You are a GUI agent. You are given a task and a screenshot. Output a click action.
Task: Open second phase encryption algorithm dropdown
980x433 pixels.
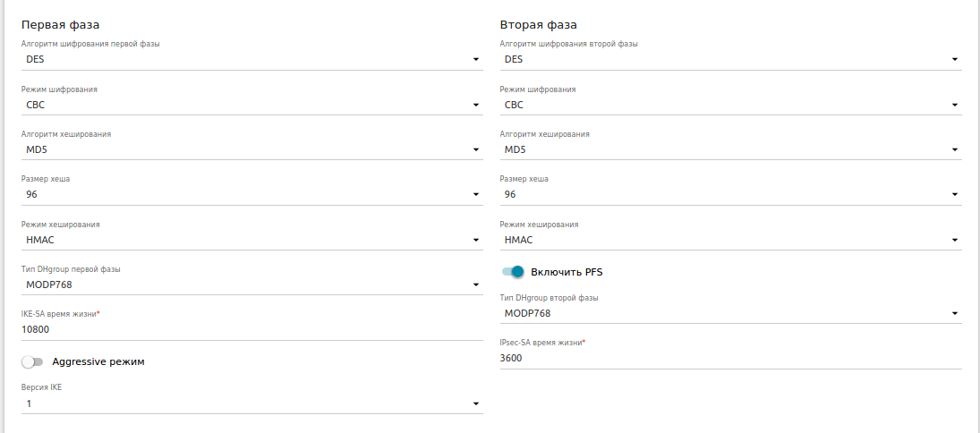(x=729, y=60)
